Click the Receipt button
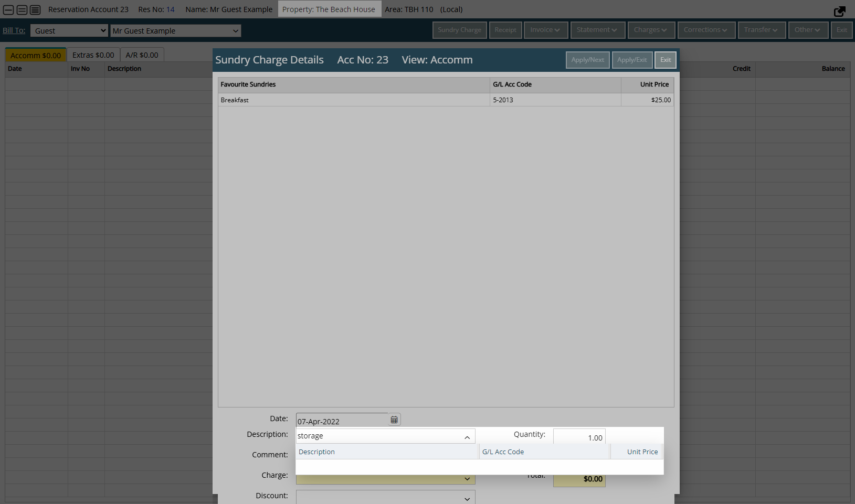 505,30
